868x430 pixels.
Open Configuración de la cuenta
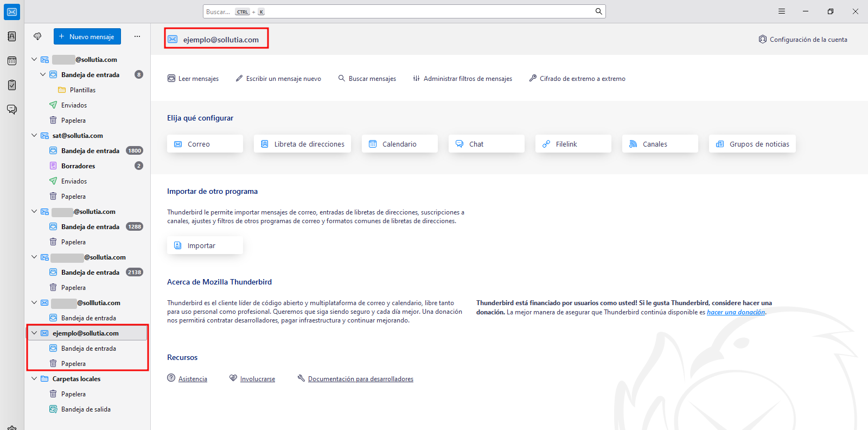click(803, 39)
